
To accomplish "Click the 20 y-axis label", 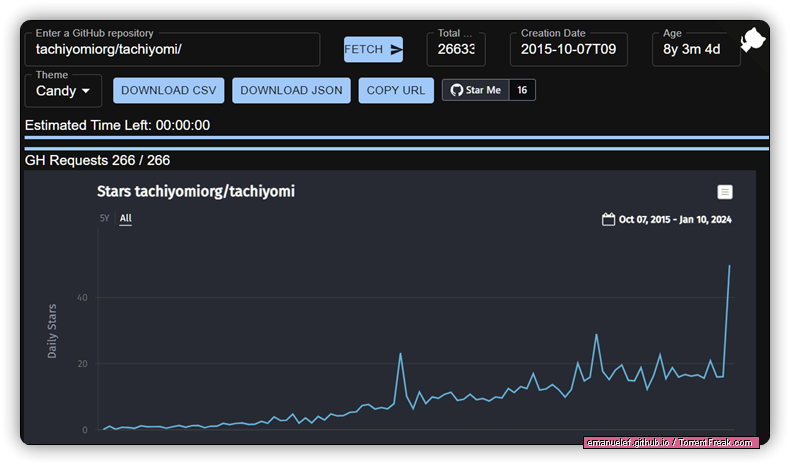I will tap(82, 364).
